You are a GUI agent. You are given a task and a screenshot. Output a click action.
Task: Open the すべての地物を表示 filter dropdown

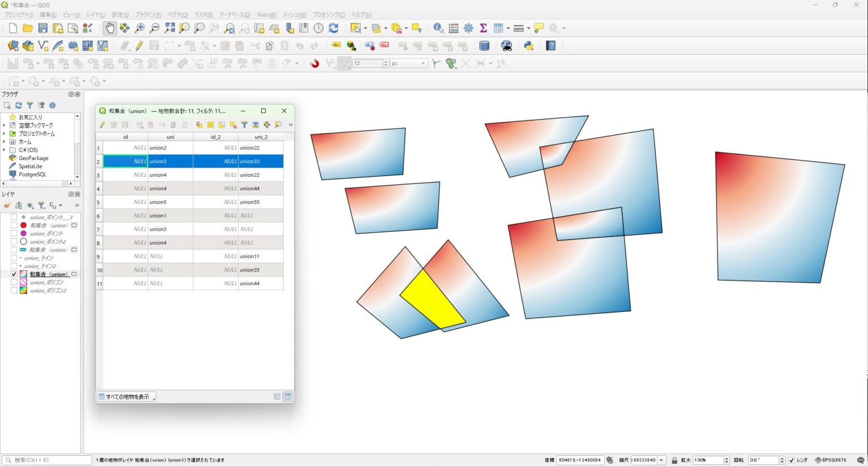[127, 397]
